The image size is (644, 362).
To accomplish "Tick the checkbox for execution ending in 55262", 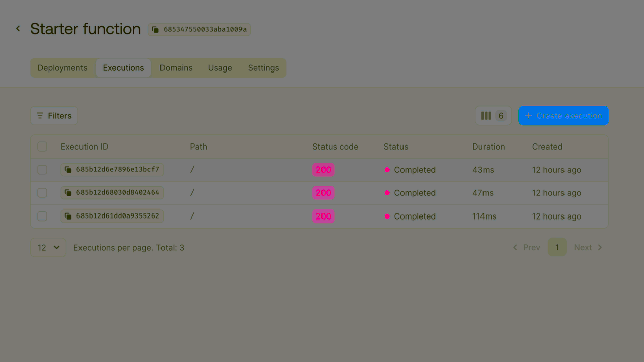I will pyautogui.click(x=42, y=216).
